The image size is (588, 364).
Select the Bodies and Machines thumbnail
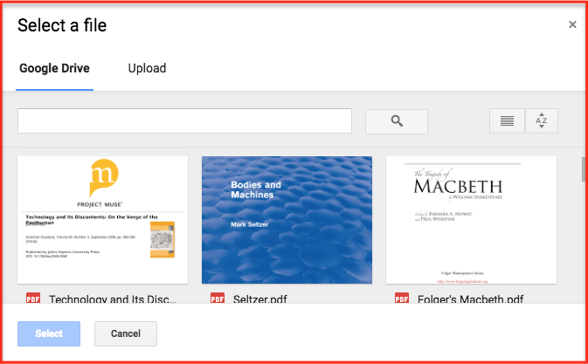pos(287,220)
